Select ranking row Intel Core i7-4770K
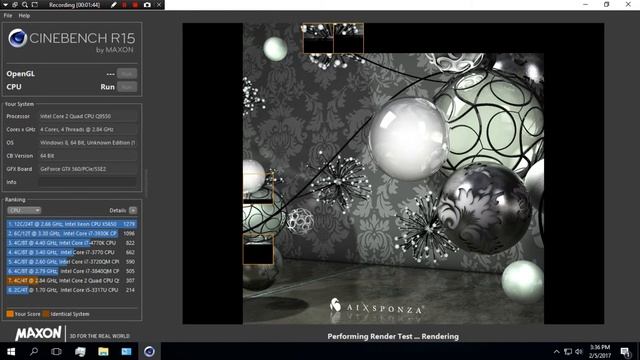Image resolution: width=640 pixels, height=360 pixels. click(71, 243)
